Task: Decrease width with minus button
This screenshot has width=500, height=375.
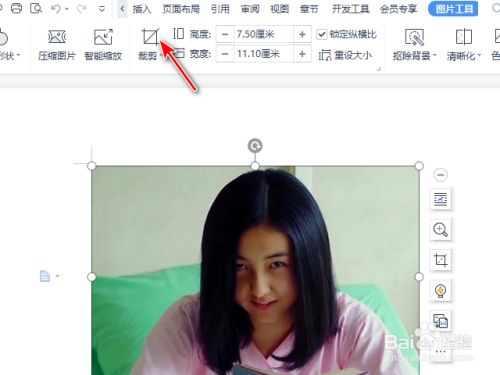Action: [225, 54]
